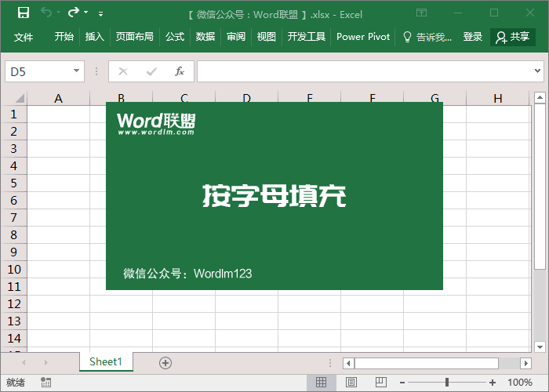This screenshot has height=392, width=549.
Task: Click the Cancel X icon in formula bar
Action: click(x=123, y=71)
